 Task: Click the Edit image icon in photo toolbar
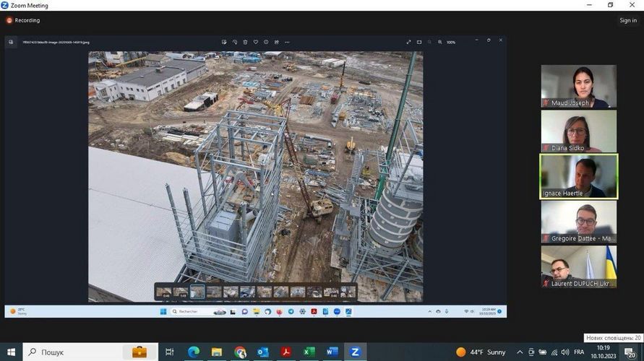(224, 42)
